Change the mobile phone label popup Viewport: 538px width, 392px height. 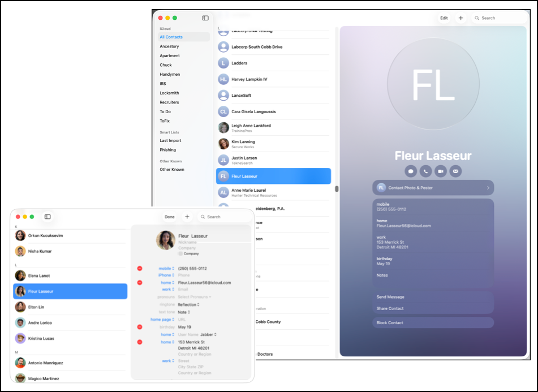(166, 269)
